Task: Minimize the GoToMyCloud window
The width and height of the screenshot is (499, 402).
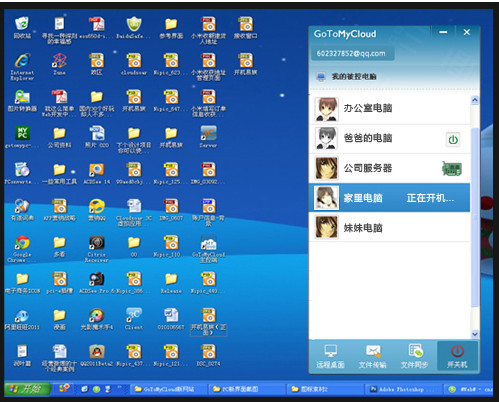Action: tap(443, 32)
